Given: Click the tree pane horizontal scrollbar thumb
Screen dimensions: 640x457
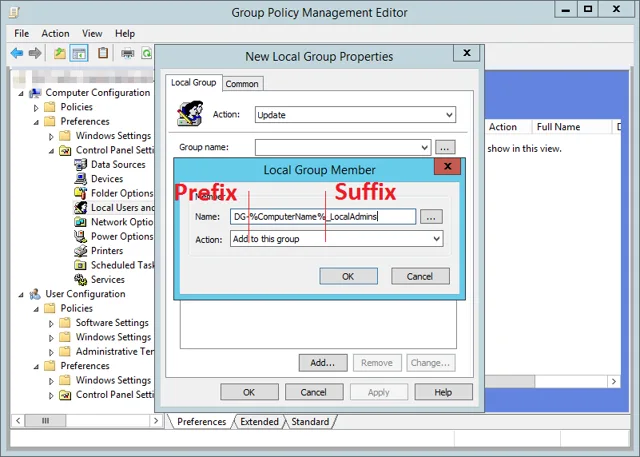Looking at the screenshot, I should pos(45,421).
